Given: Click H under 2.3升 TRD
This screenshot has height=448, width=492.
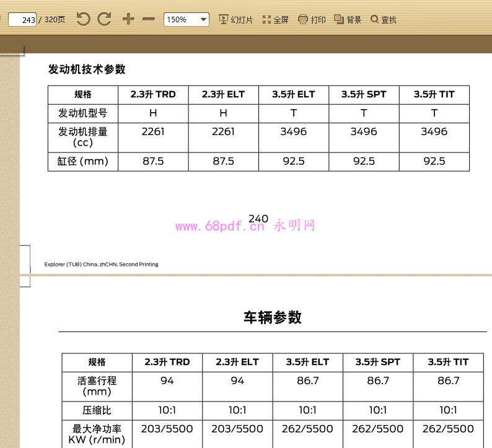Looking at the screenshot, I should pos(153,113).
